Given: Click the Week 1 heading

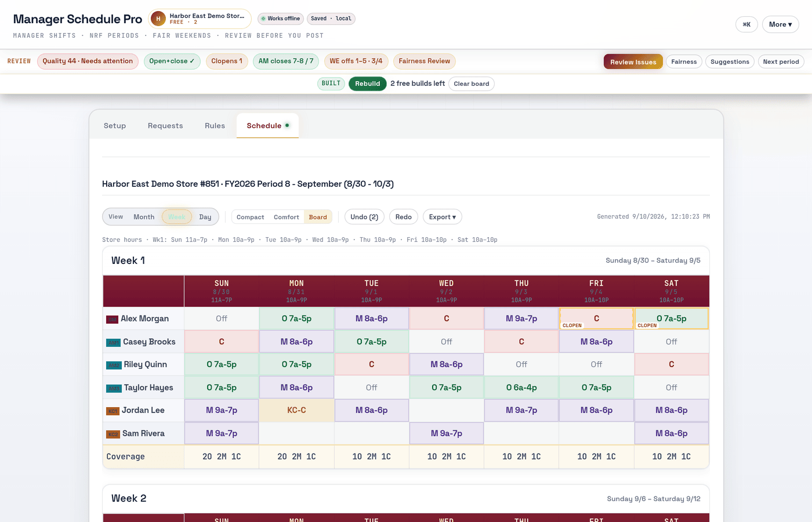Looking at the screenshot, I should tap(128, 260).
